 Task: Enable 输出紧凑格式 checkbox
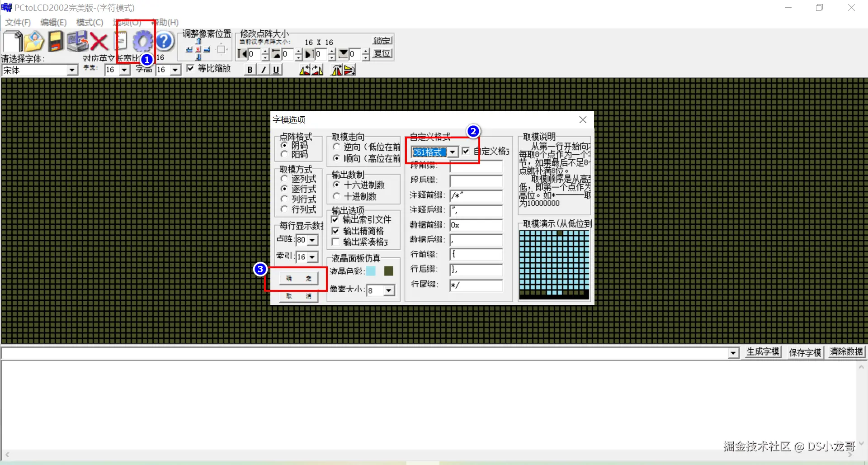335,242
